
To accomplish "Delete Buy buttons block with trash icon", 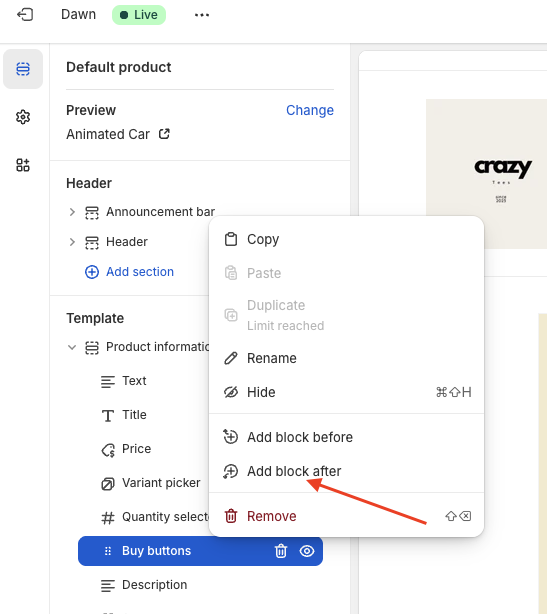I will pos(281,551).
